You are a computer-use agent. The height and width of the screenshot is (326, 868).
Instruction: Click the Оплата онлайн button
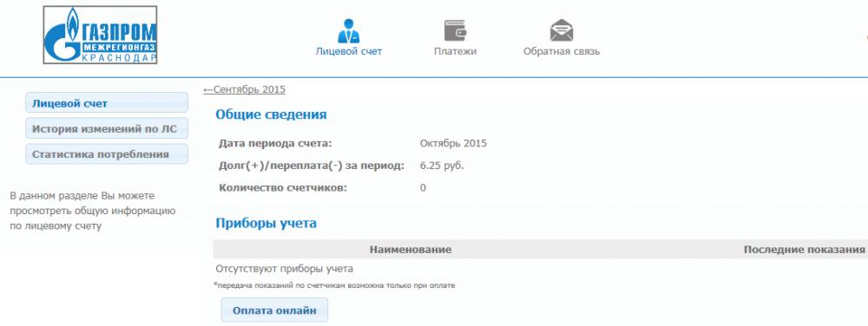click(x=274, y=310)
